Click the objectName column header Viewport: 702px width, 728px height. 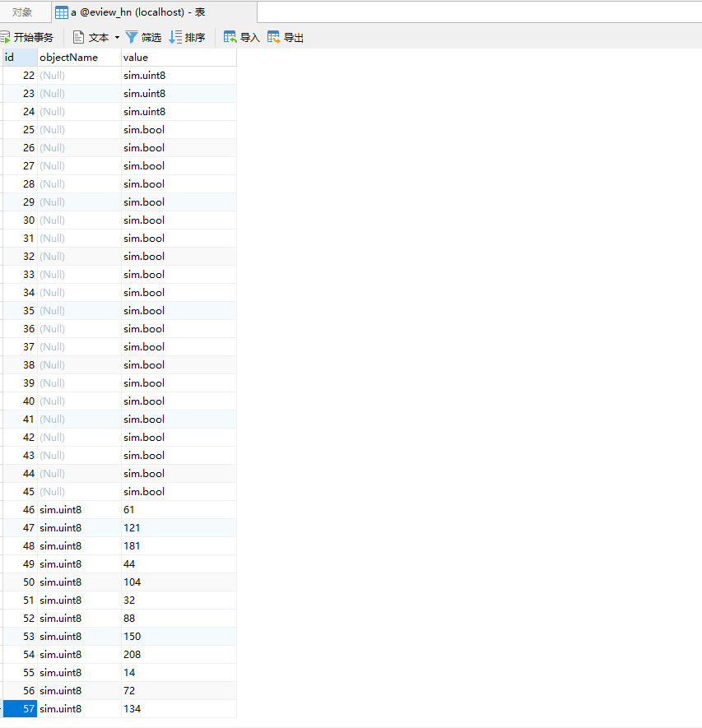pos(79,58)
